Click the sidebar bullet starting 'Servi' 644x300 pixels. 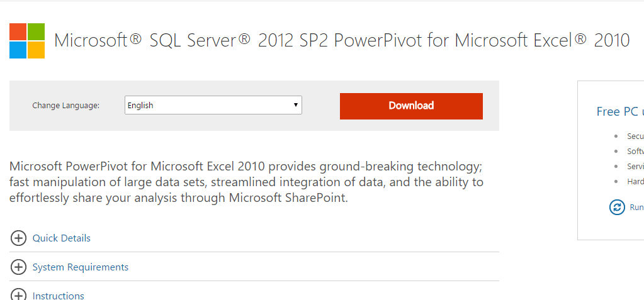pos(635,166)
